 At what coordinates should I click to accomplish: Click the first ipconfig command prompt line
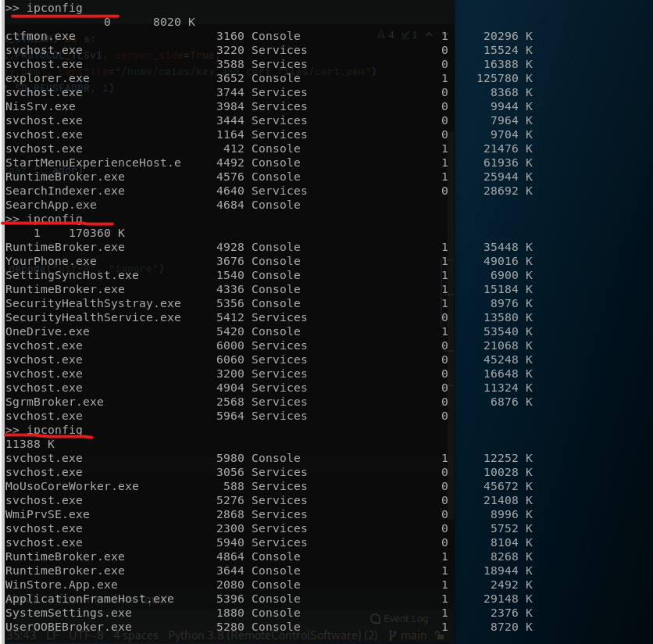pyautogui.click(x=55, y=8)
